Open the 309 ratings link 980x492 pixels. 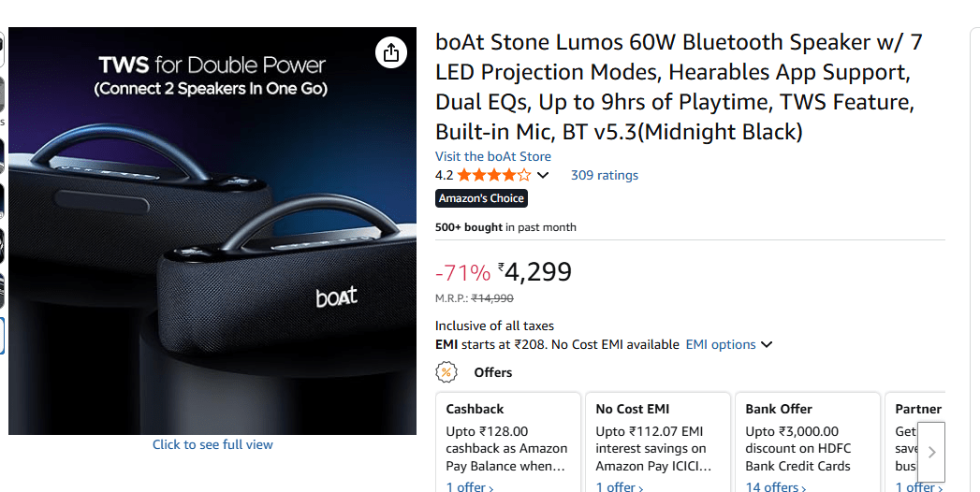click(x=605, y=175)
